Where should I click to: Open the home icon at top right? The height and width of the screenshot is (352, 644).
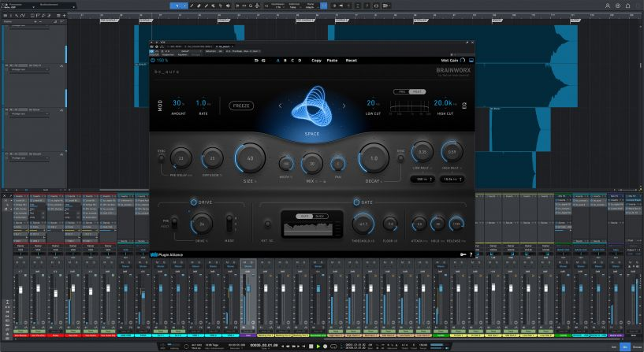point(627,6)
